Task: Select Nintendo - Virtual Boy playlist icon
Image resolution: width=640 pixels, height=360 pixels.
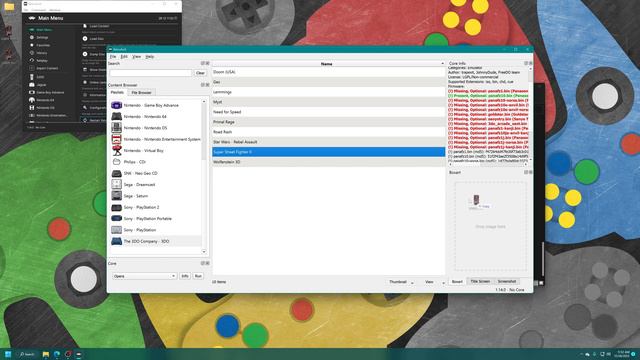Action: 116,151
